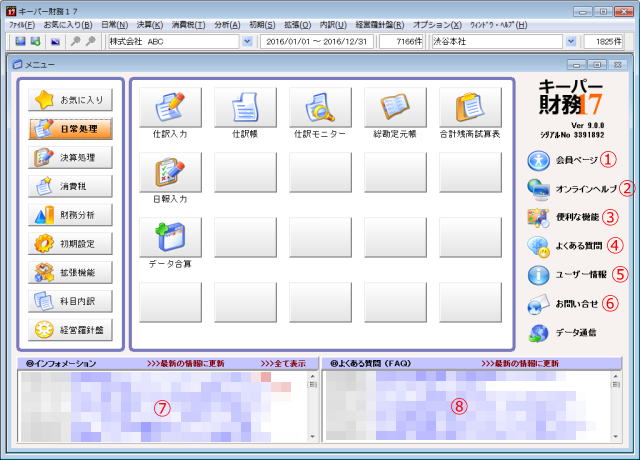Click Information panel scrollbar down arrow
Viewport: 640px width, 460px height.
point(313,437)
